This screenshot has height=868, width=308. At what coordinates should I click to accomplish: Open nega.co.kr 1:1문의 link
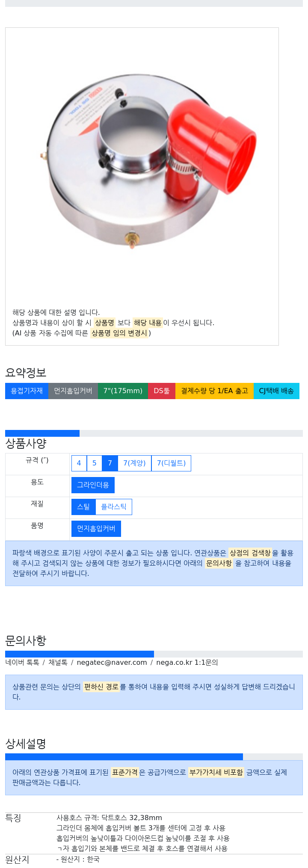[187, 663]
